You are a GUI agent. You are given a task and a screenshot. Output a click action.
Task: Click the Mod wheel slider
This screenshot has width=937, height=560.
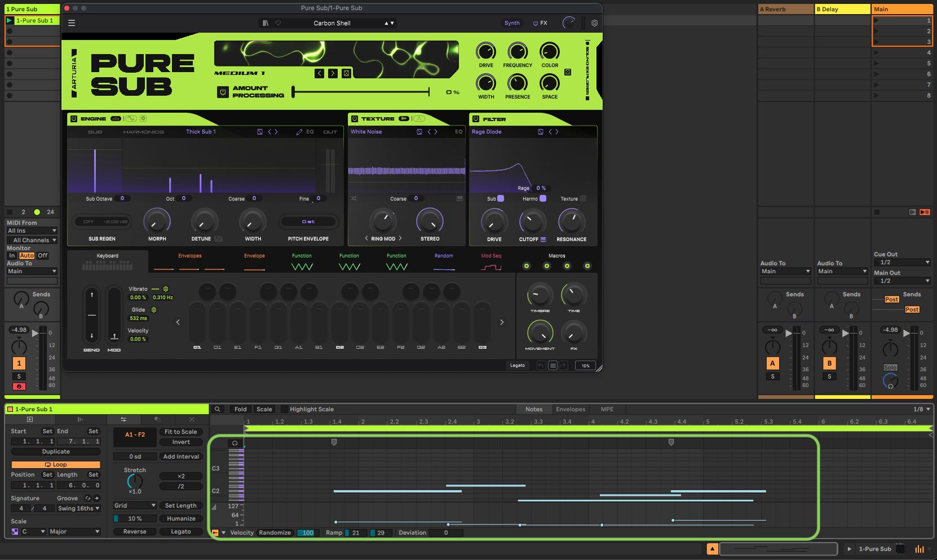[x=114, y=314]
